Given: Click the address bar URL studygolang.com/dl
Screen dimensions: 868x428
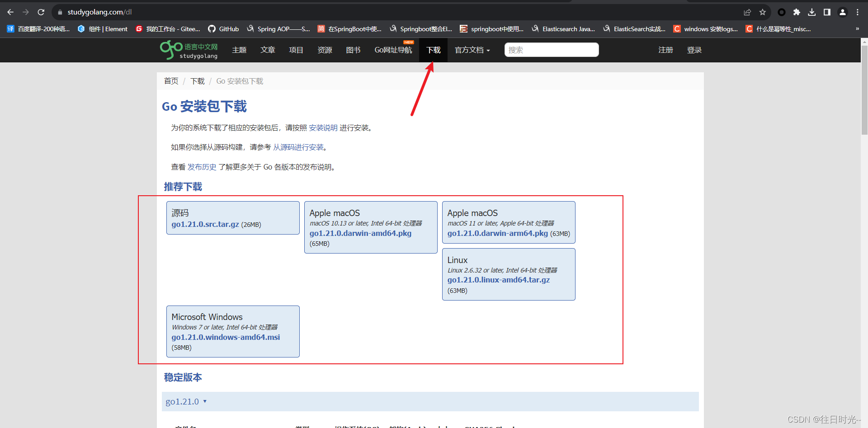Looking at the screenshot, I should click(100, 12).
